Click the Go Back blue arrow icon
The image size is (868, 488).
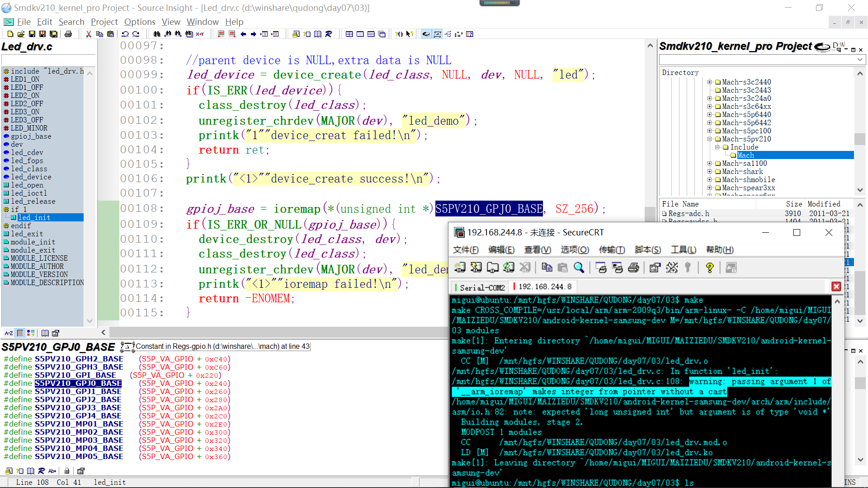coord(243,34)
